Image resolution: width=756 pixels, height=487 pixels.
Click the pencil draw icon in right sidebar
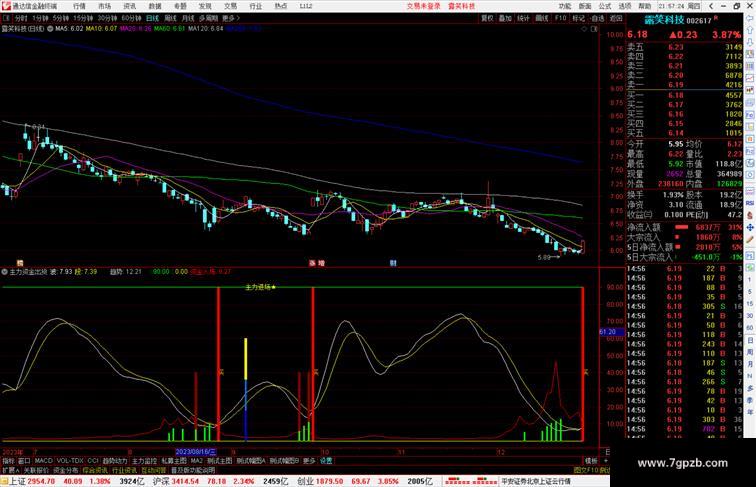(750, 239)
